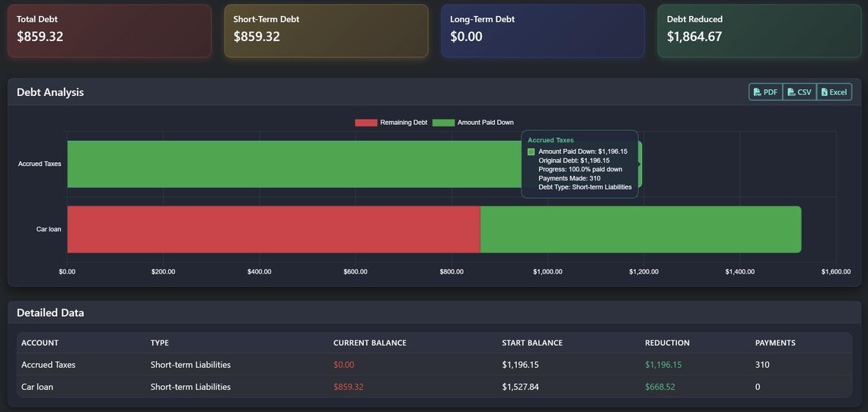Export debt analysis as PDF

[x=765, y=92]
